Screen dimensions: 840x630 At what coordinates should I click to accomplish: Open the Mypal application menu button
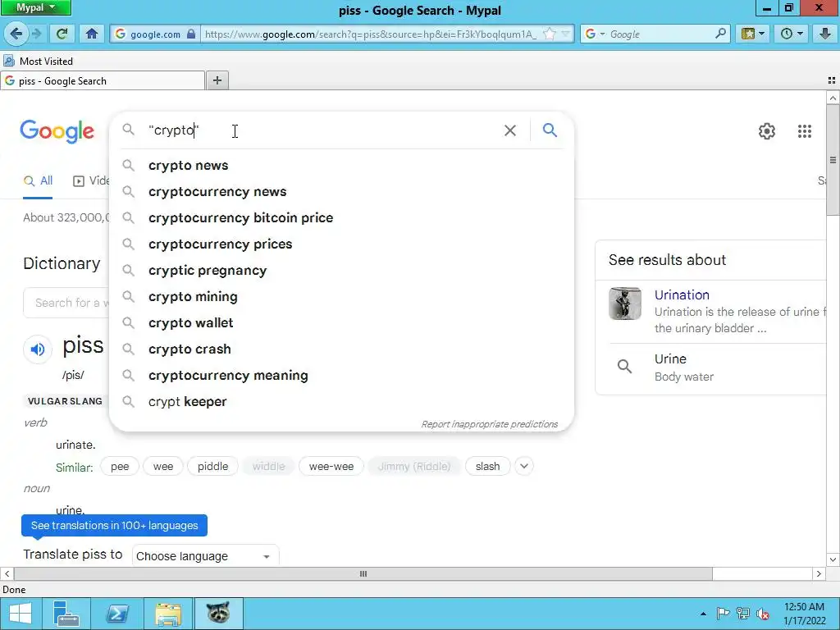(x=35, y=7)
